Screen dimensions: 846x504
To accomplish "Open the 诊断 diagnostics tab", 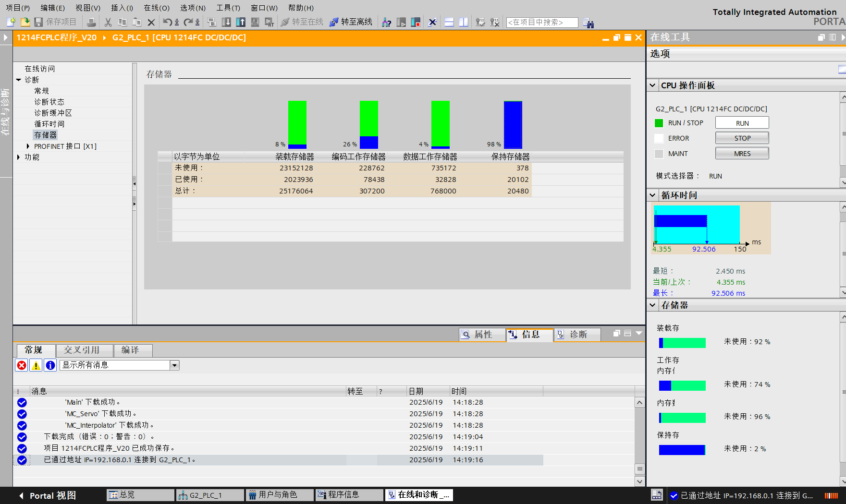I will [x=577, y=334].
